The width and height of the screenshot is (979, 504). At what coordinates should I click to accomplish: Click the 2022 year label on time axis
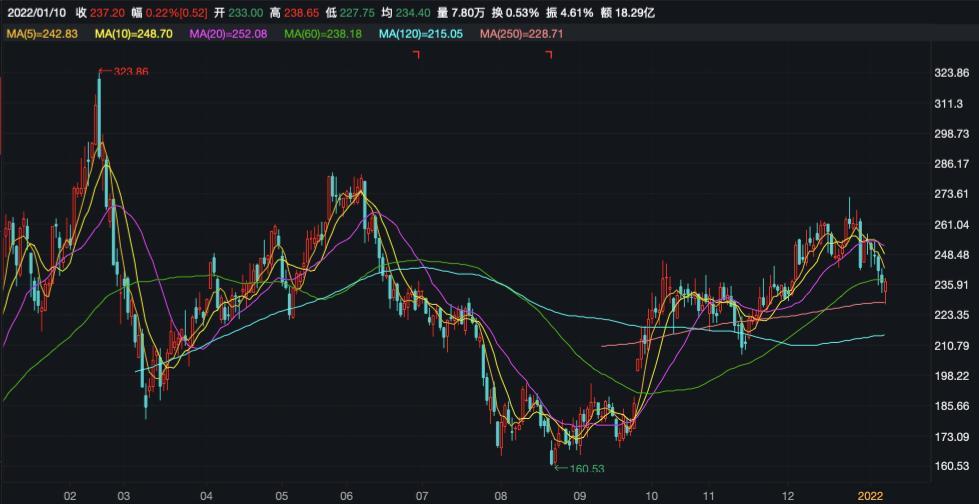pos(870,496)
